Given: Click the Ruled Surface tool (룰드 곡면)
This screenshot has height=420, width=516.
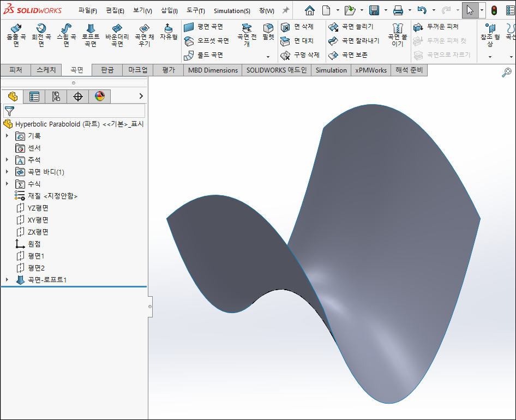Looking at the screenshot, I should tap(203, 55).
